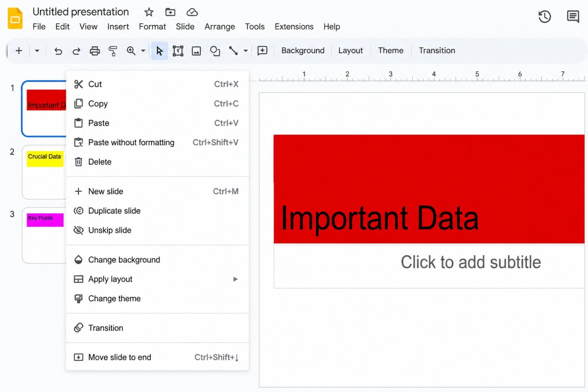
Task: Open the Extensions menu
Action: point(294,27)
